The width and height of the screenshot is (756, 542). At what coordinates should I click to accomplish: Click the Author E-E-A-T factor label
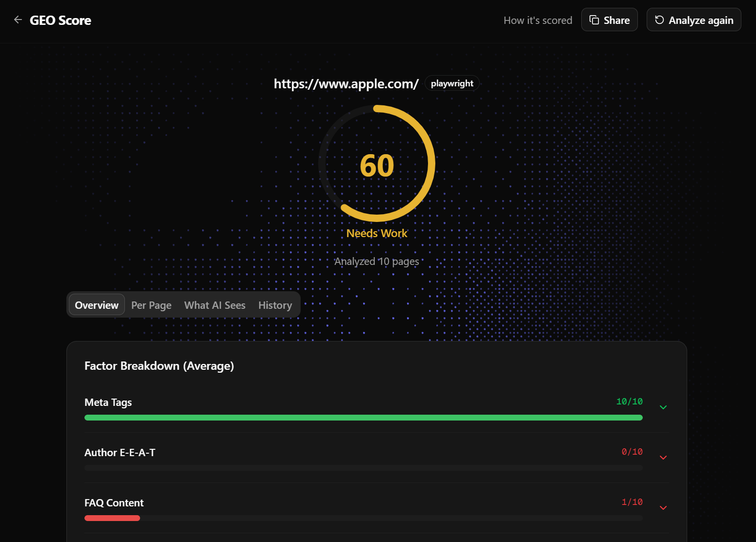(x=120, y=453)
